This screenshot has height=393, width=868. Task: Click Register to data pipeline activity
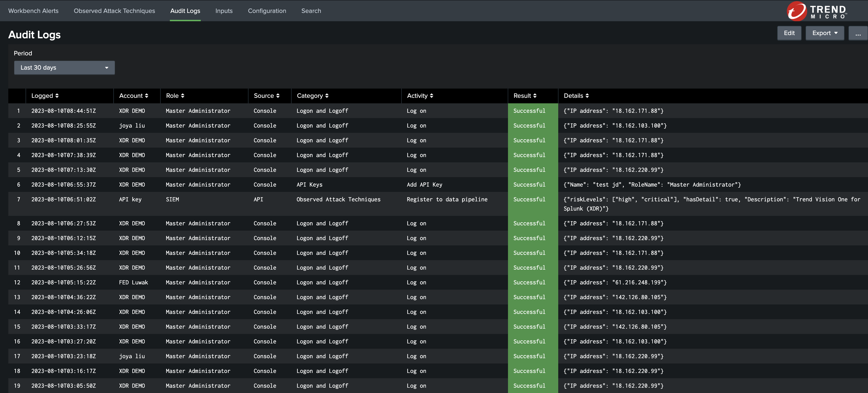pos(447,199)
